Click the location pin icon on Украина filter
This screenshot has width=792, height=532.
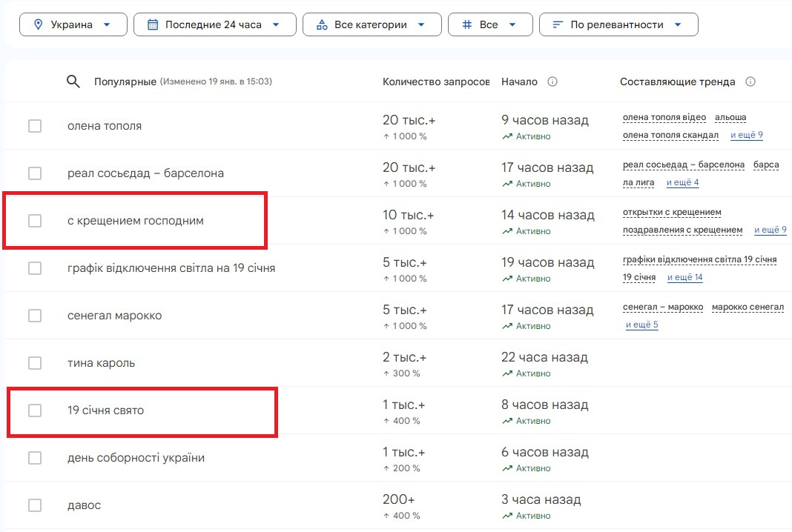click(x=39, y=24)
